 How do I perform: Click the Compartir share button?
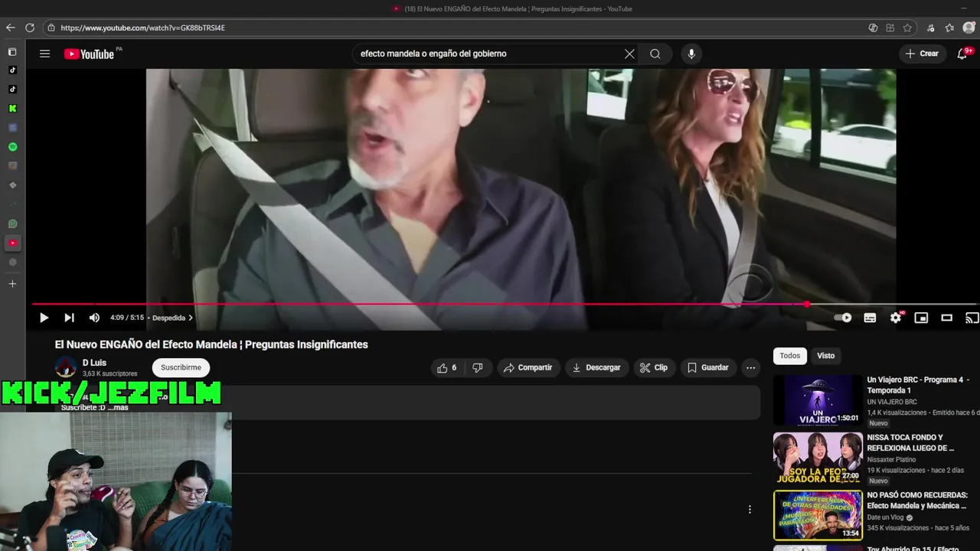pos(528,367)
